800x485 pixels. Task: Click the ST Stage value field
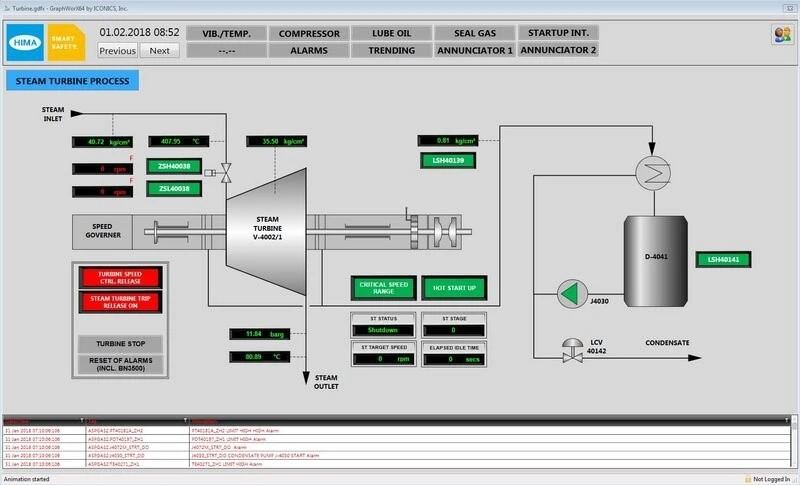[x=454, y=330]
